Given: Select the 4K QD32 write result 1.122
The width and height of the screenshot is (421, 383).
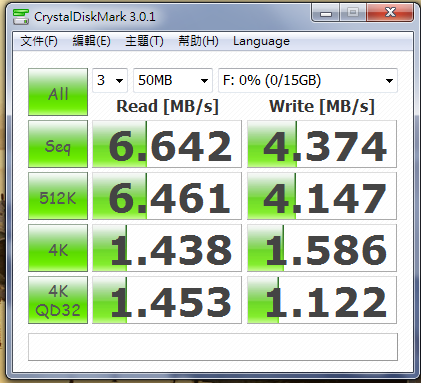Looking at the screenshot, I should coord(322,300).
